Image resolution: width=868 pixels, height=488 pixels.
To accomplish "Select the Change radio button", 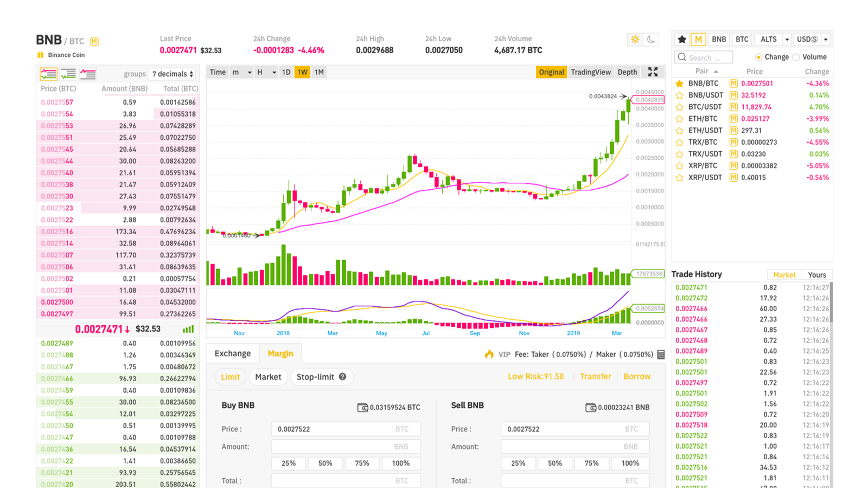I will pos(758,57).
